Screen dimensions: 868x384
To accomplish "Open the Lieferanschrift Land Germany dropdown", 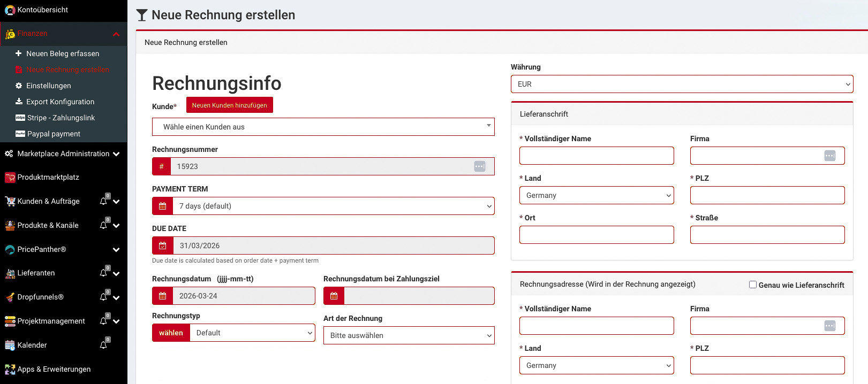I will click(x=597, y=195).
